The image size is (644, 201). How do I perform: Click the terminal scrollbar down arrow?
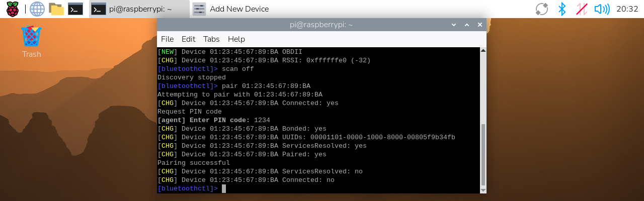coord(484,190)
